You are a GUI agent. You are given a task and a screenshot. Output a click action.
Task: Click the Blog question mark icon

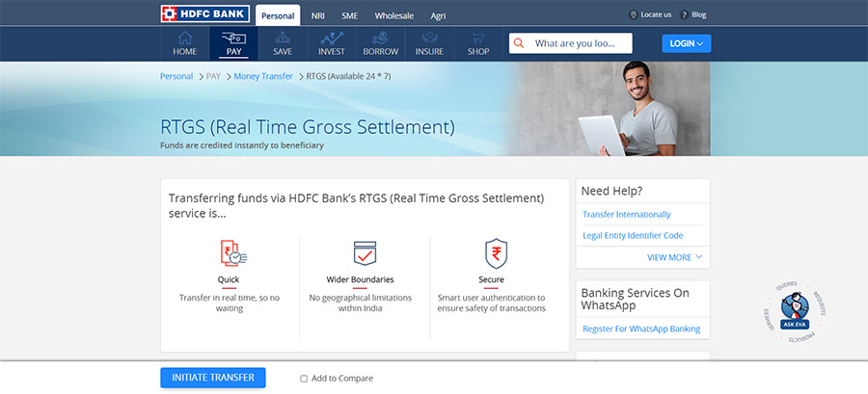684,14
